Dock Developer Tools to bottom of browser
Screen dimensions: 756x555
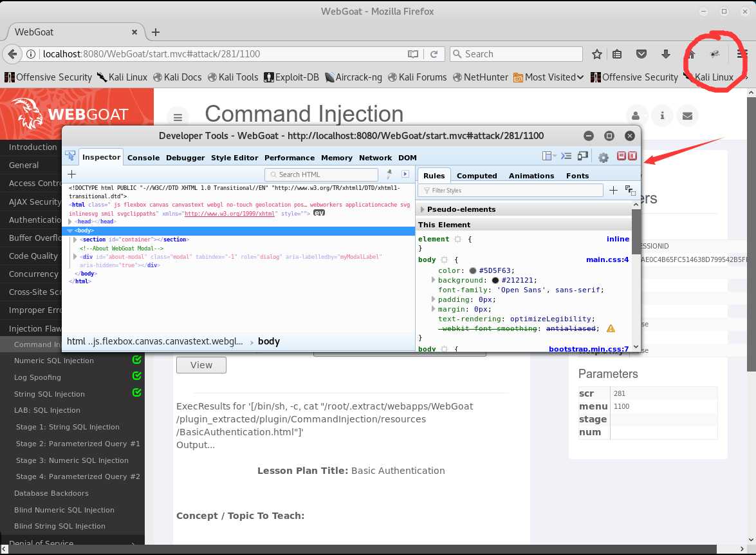[622, 156]
